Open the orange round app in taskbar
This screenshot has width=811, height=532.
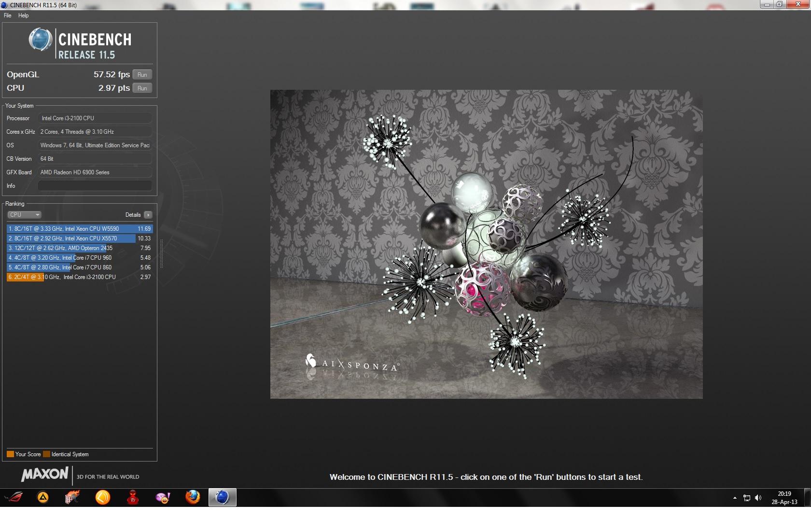pos(103,497)
